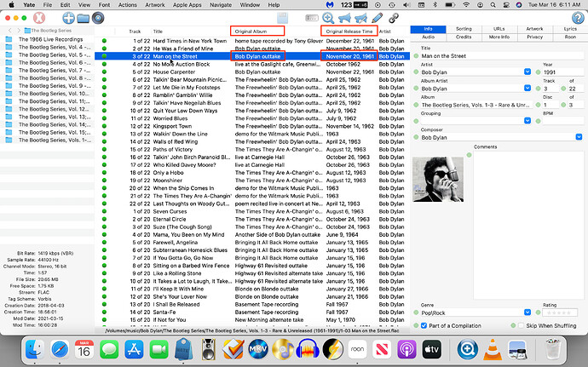This screenshot has width=588, height=367.
Task: Click the pencil edit icon in toolbar
Action: click(377, 18)
